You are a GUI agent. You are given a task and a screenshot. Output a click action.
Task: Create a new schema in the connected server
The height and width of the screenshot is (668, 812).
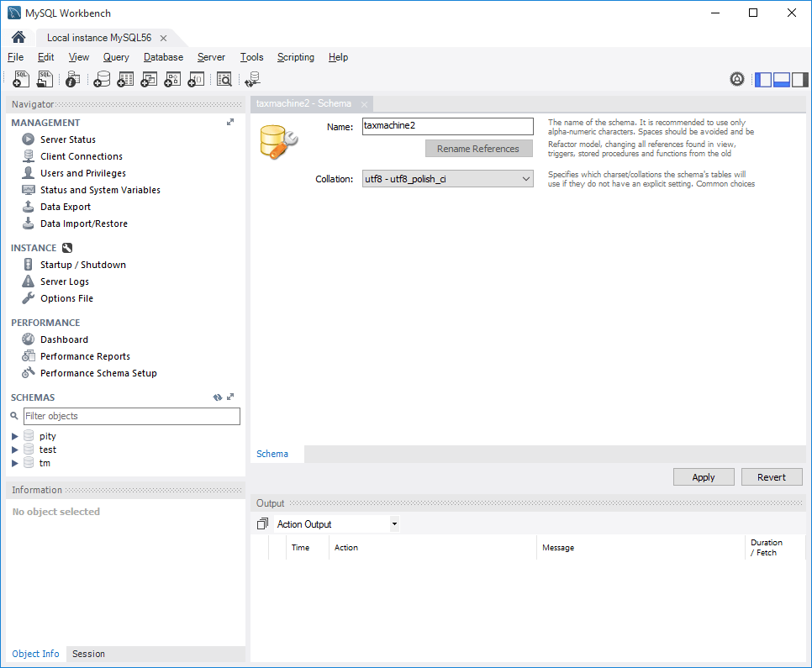coord(103,78)
